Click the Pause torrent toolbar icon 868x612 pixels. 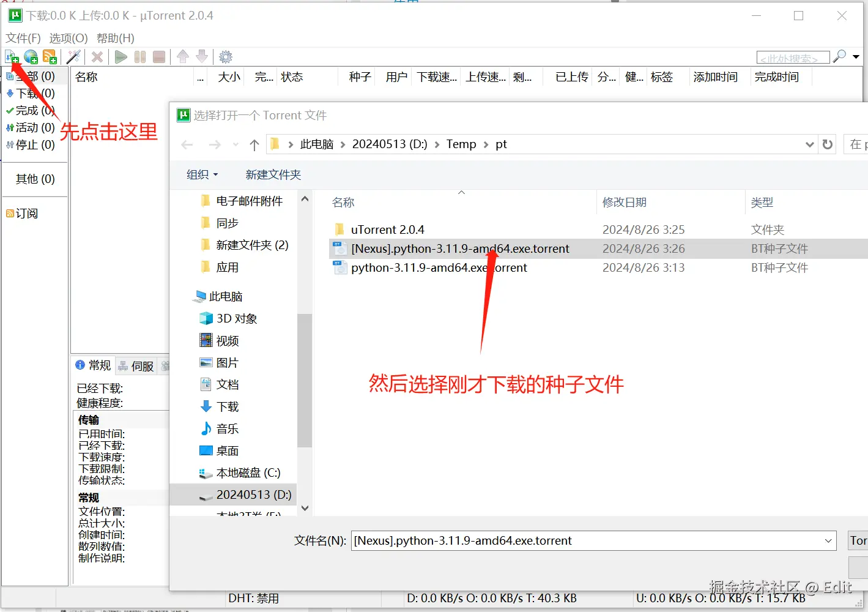(140, 57)
